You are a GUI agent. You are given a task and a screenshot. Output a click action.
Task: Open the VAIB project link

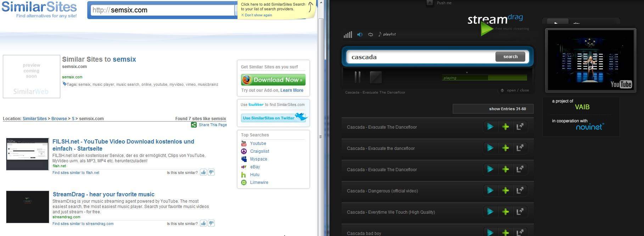(x=582, y=107)
